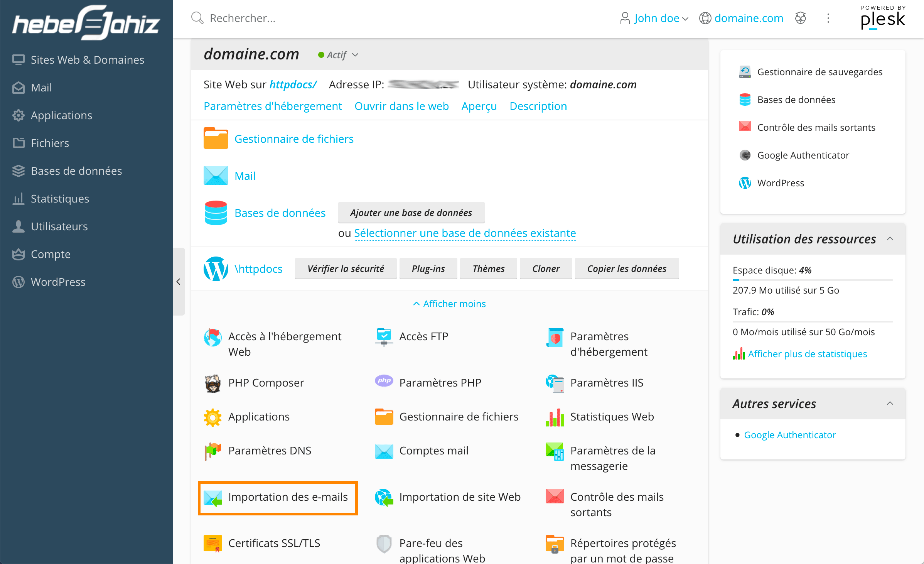Click the Plug-ins button

(x=428, y=268)
